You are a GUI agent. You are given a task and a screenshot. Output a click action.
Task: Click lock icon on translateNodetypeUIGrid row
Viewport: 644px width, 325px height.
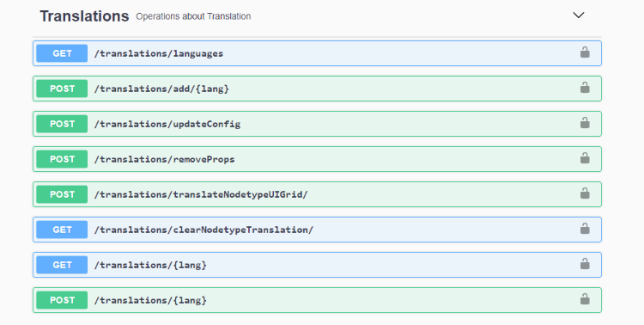[x=585, y=193]
